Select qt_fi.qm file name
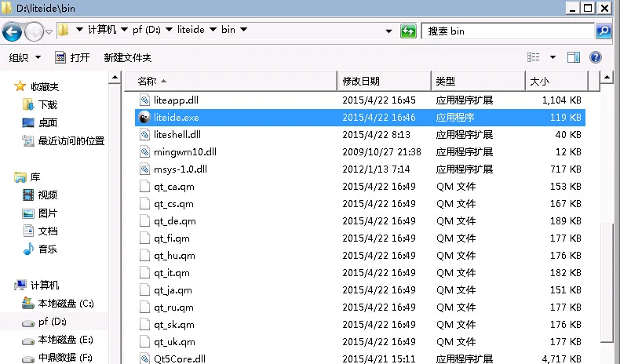Screen dimensions: 620x364 point(172,238)
